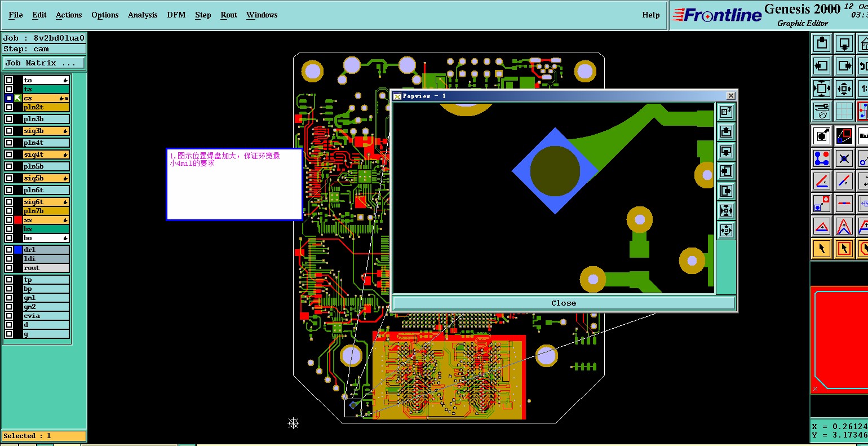Select the red and blue rectangle area tool
This screenshot has height=446, width=868.
(x=844, y=136)
